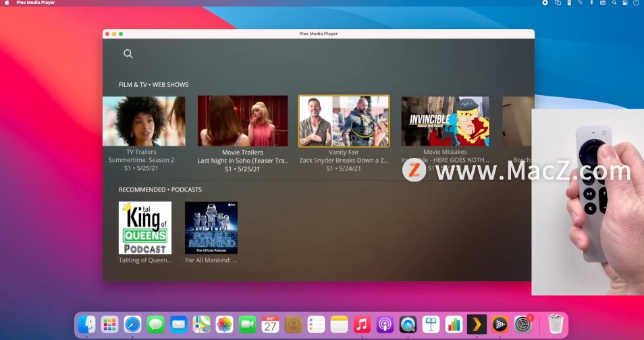Click the 'S1 • 5/25/21' date under Movie Trailers
The width and height of the screenshot is (644, 340).
243,169
